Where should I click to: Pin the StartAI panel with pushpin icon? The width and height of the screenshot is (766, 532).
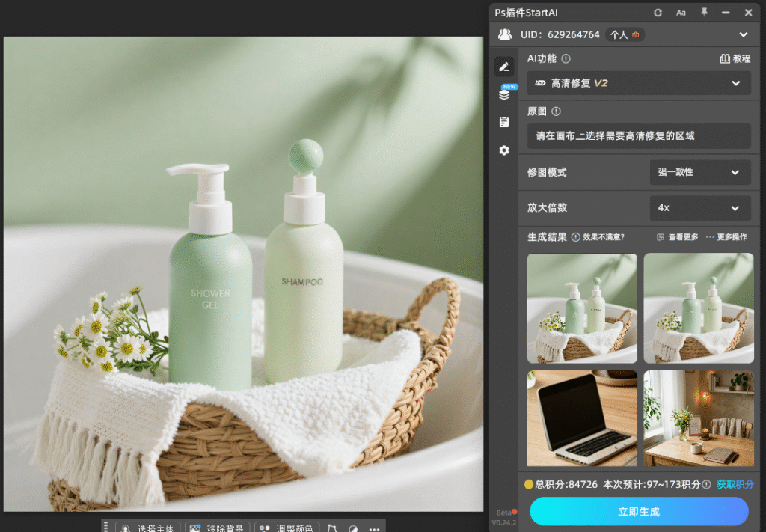(704, 12)
